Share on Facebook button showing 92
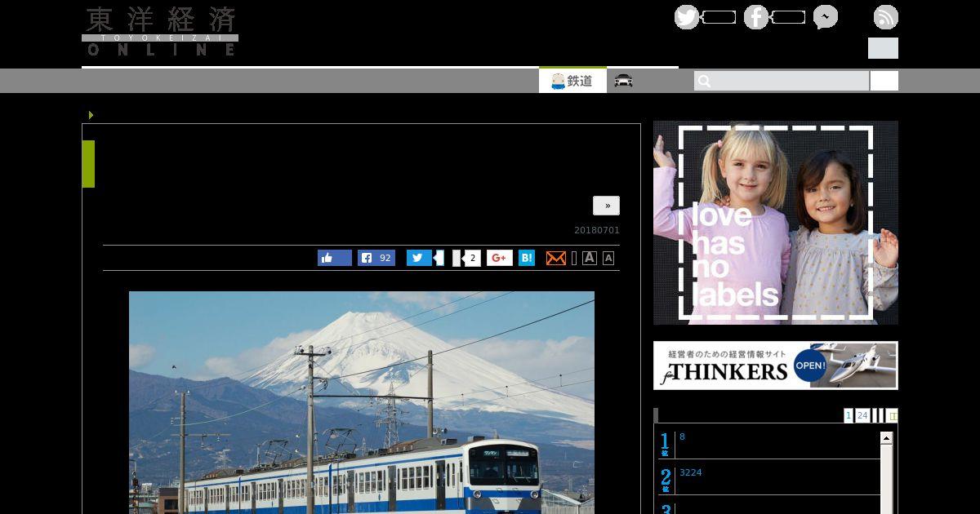The image size is (980, 514). click(376, 258)
